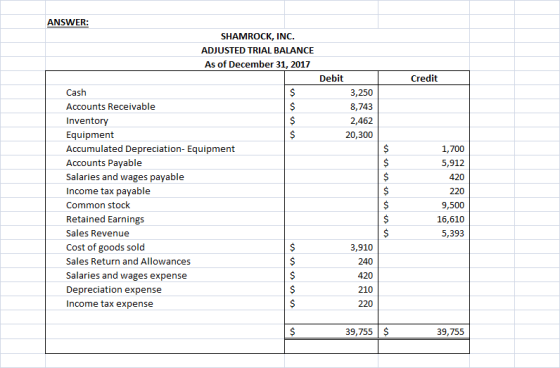Viewport: 560px width, 368px height.
Task: Select Retained Earnings credit 16,610
Action: pos(451,219)
